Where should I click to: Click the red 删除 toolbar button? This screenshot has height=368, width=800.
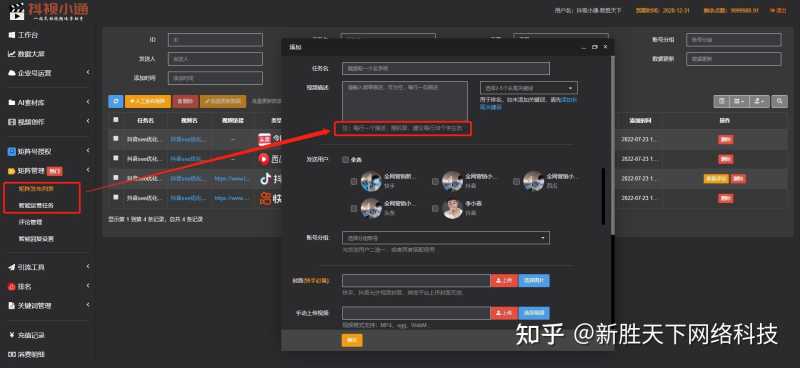point(185,101)
